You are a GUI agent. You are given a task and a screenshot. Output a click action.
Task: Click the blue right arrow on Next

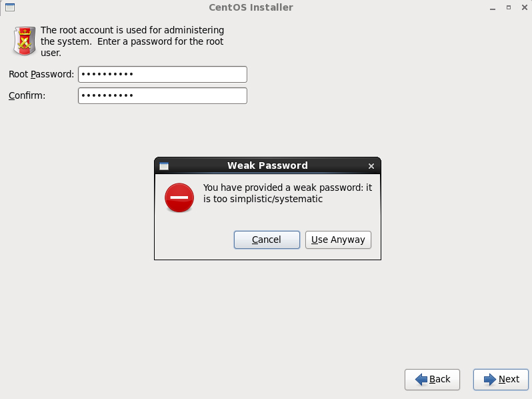[x=490, y=379]
